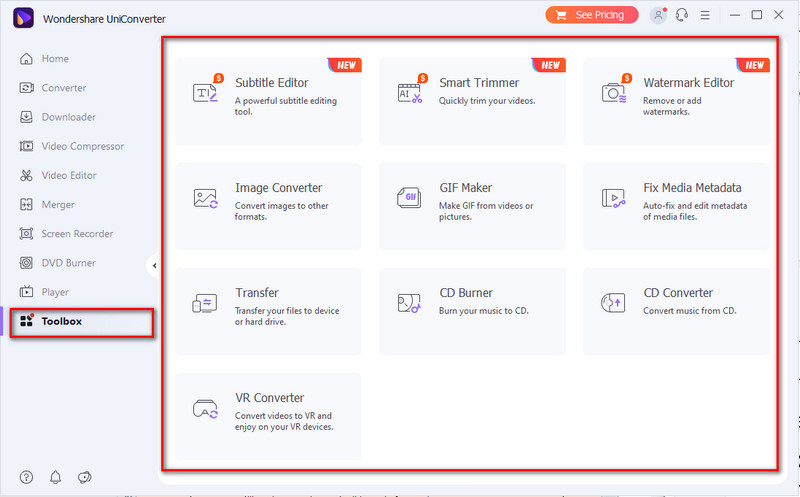Click the NEW badge on Watermark Editor
The width and height of the screenshot is (800, 497).
click(754, 65)
